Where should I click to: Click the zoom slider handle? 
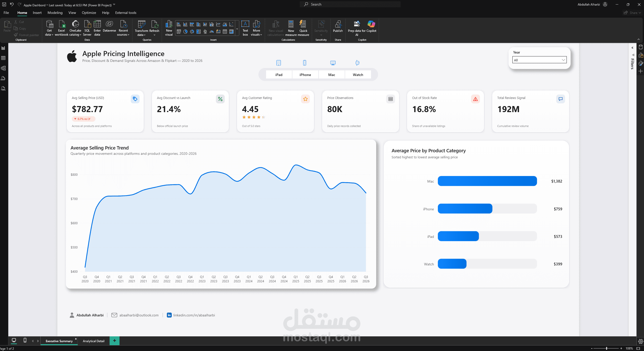[606, 348]
